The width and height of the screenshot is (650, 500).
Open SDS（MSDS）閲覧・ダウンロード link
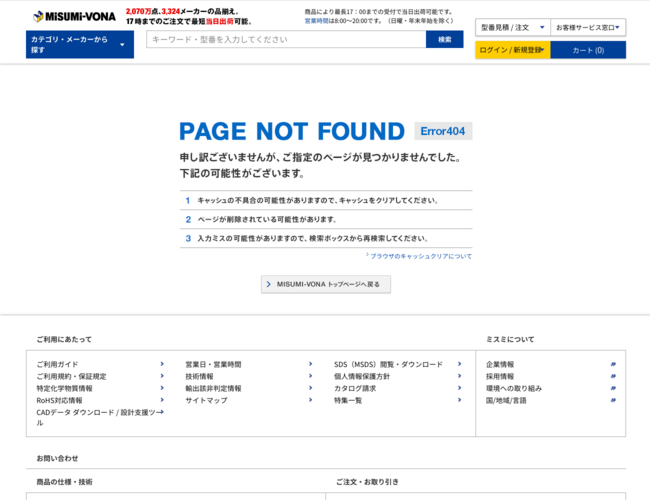click(x=388, y=364)
